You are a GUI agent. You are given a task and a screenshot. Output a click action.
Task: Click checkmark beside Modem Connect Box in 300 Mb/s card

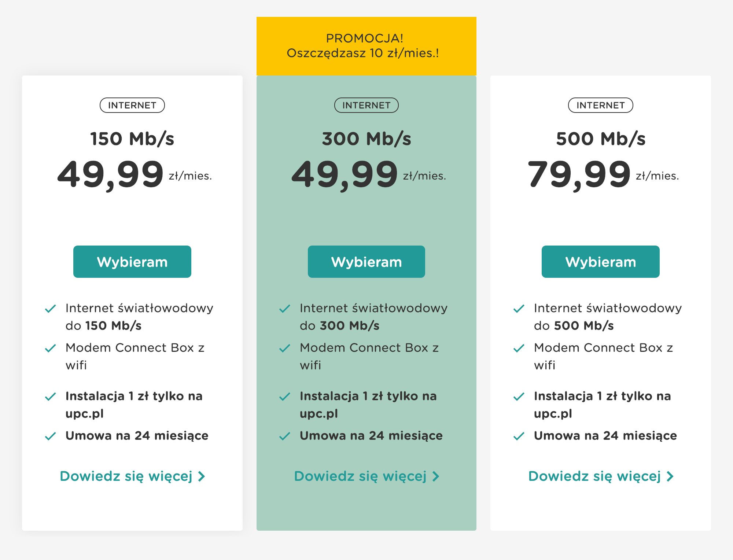click(x=284, y=348)
